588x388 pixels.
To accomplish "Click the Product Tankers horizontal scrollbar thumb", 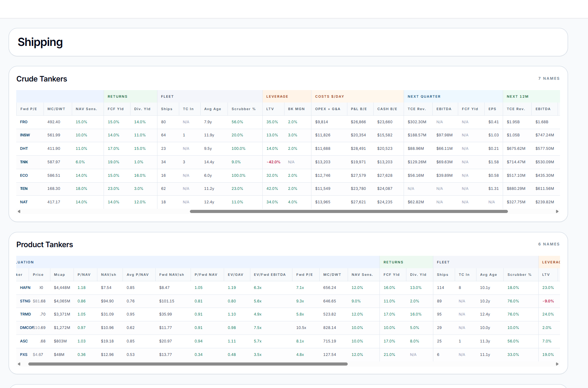I will point(188,364).
